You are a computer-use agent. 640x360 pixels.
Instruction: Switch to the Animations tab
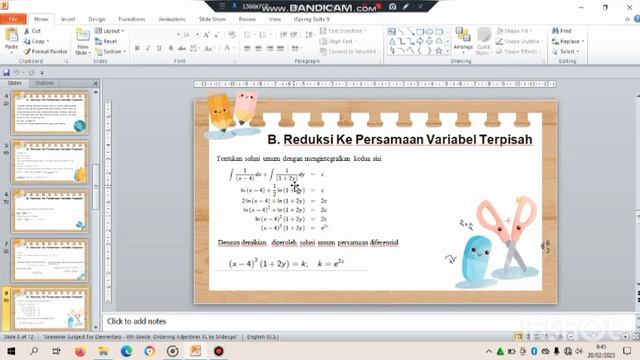[x=172, y=19]
